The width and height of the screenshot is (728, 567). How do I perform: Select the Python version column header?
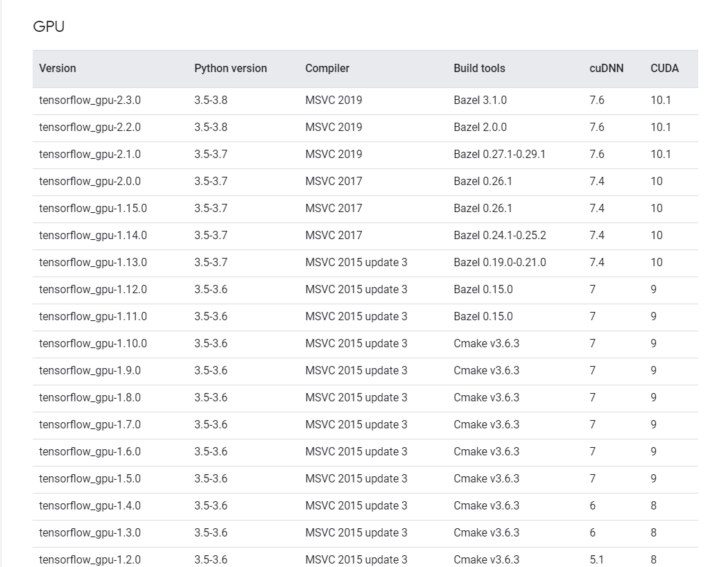coord(231,68)
